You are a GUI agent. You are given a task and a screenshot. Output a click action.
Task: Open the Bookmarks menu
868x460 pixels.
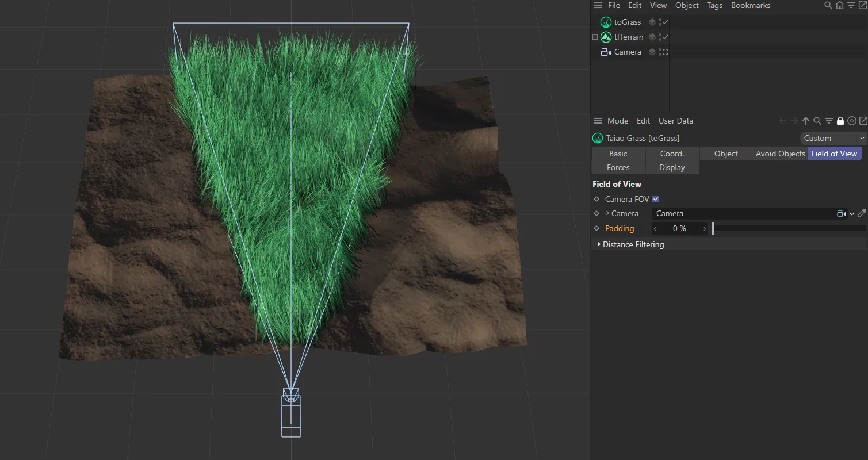(x=750, y=5)
